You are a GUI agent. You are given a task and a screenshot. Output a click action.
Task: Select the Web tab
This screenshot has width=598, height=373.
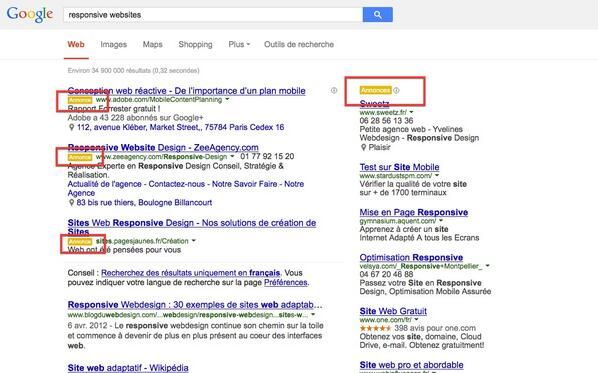(76, 44)
